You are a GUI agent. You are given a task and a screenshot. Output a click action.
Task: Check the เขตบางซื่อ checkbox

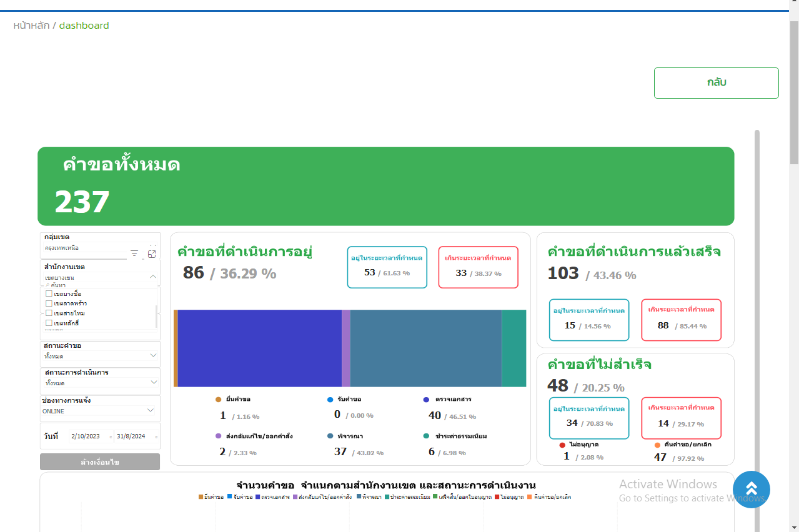coord(49,293)
